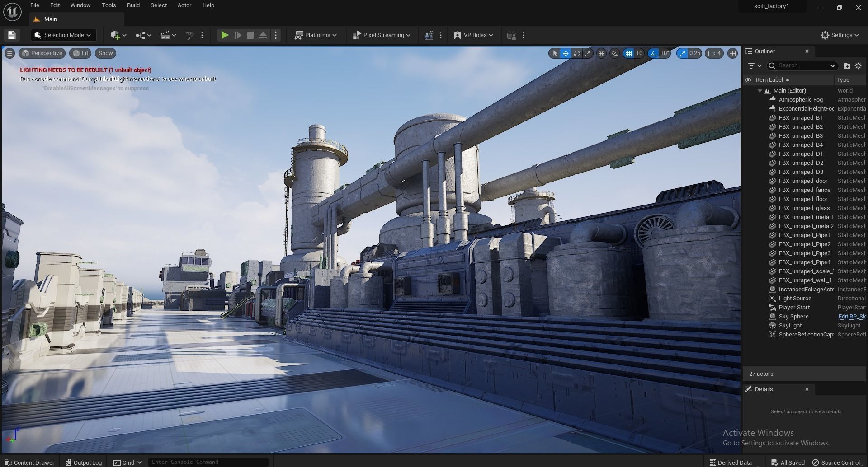Click the console command input field
The image size is (868, 467).
point(208,462)
